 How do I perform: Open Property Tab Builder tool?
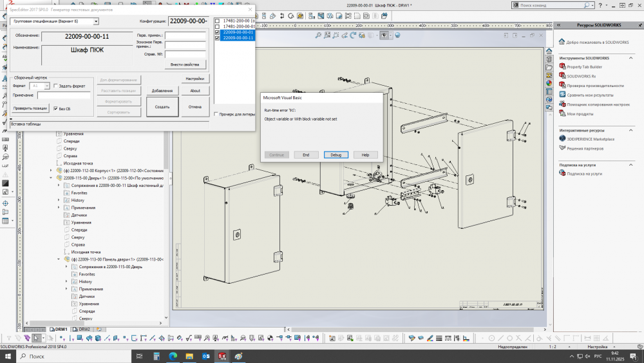(x=584, y=66)
